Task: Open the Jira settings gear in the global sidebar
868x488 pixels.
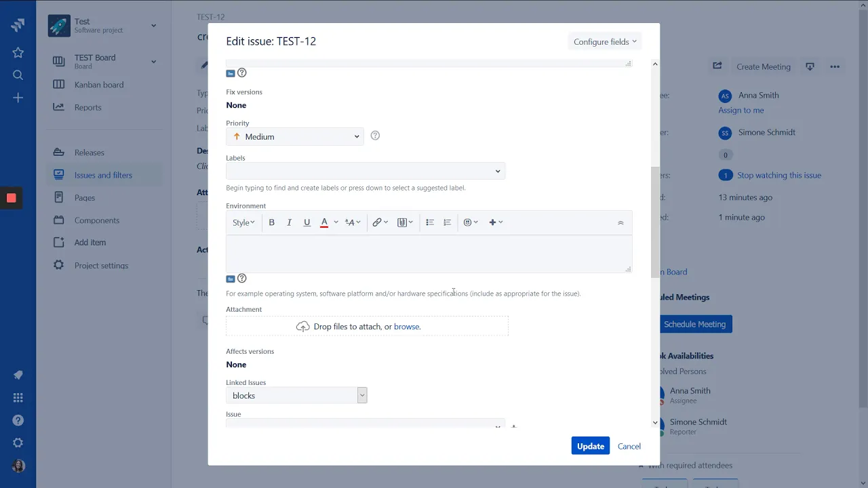Action: [18, 443]
